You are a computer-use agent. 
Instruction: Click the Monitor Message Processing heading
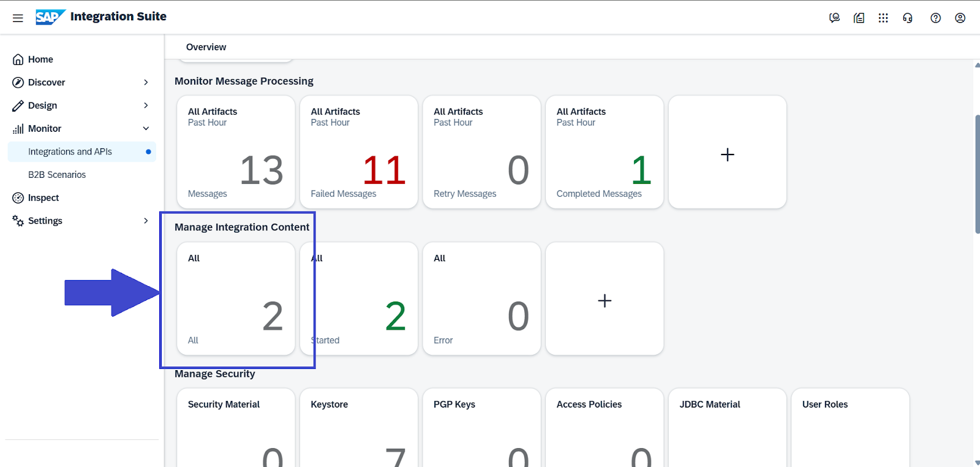244,81
